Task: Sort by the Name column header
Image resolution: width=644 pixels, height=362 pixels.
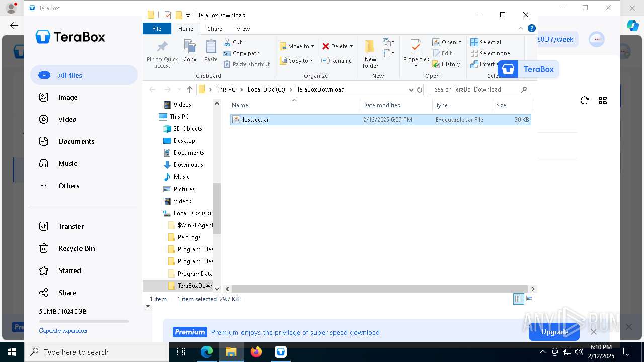Action: click(295, 105)
